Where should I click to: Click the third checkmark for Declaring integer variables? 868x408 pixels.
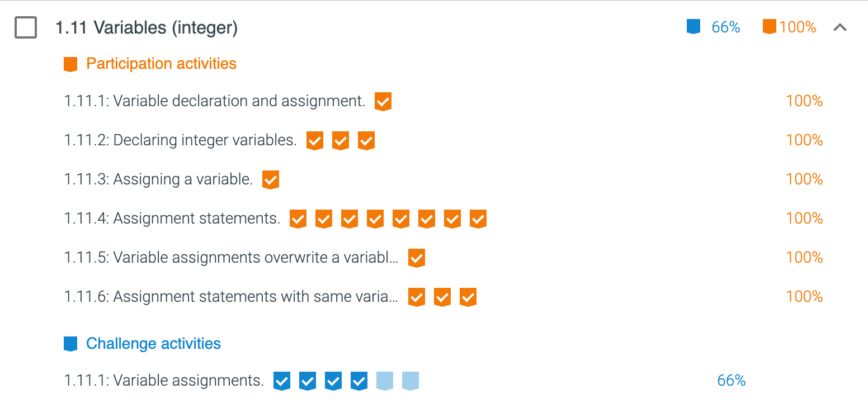(366, 141)
